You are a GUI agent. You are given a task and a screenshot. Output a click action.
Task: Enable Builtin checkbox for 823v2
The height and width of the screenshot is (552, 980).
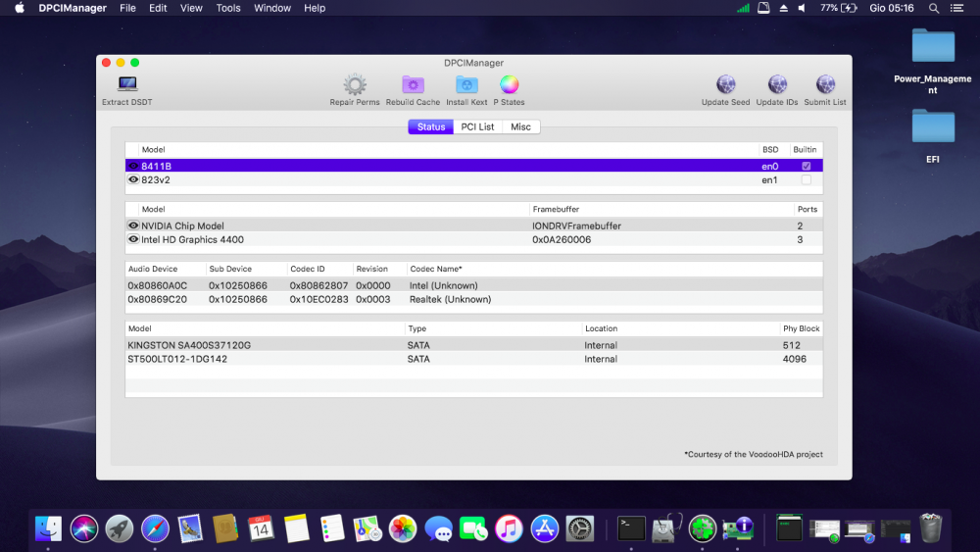[807, 180]
